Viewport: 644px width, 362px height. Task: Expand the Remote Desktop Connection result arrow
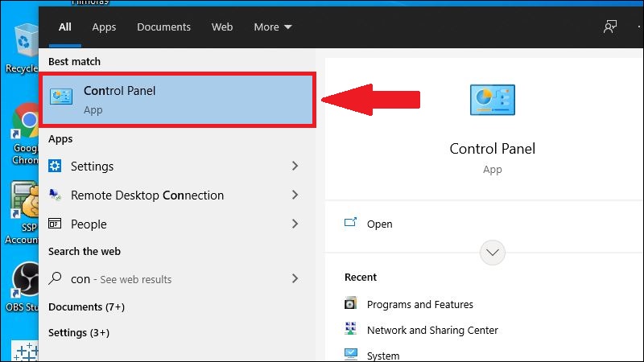295,195
